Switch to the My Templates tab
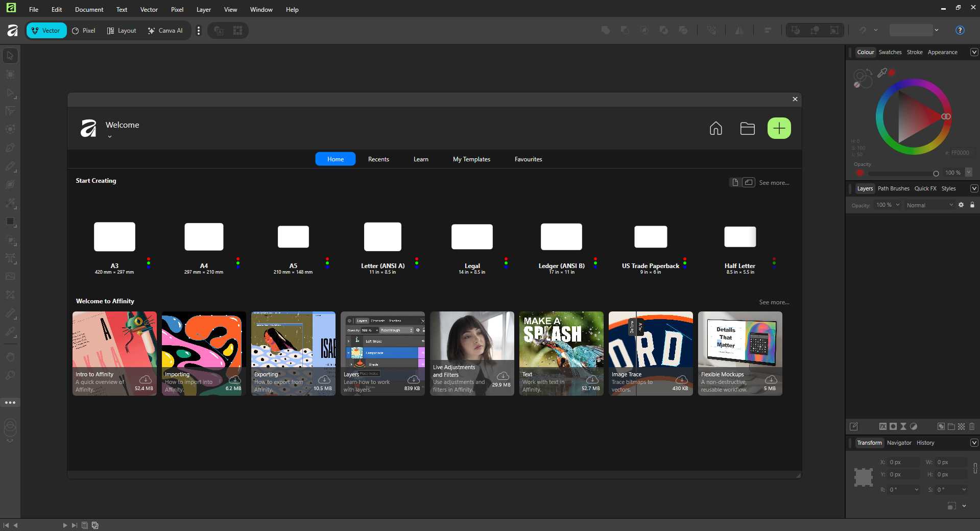980x531 pixels. point(471,159)
